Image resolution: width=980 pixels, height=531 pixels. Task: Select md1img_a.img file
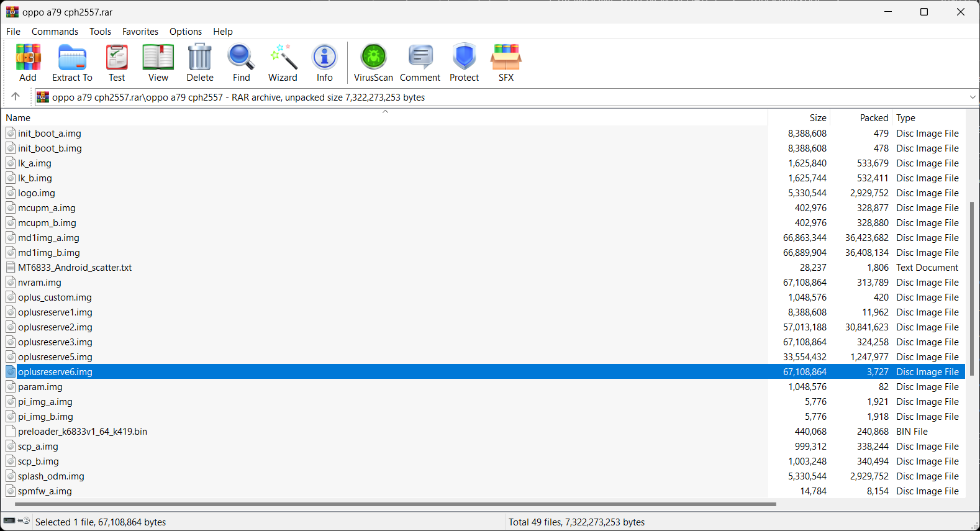[48, 237]
